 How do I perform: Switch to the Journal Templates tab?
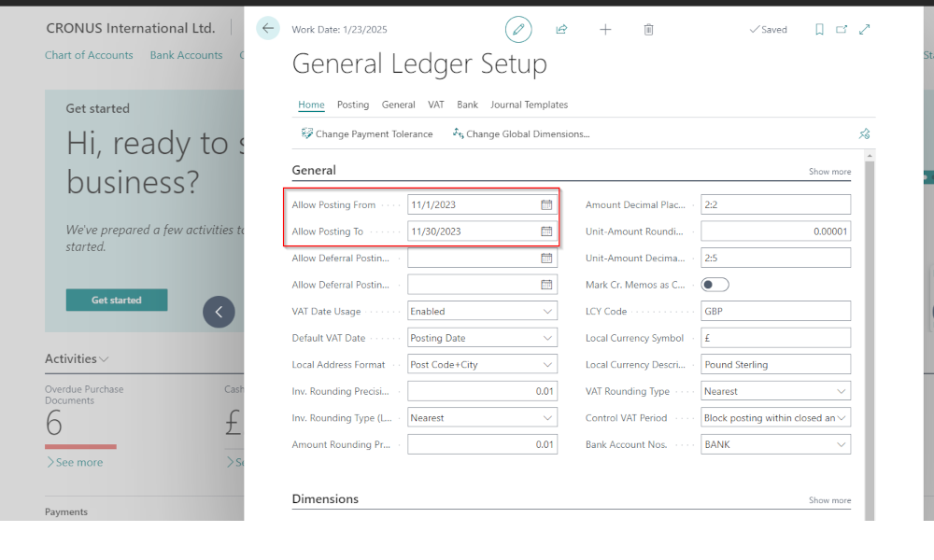point(529,105)
